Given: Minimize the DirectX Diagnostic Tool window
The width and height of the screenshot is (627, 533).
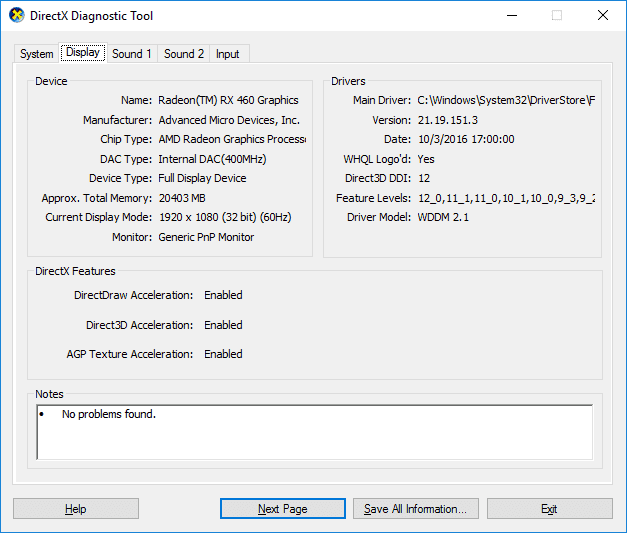Looking at the screenshot, I should (511, 16).
